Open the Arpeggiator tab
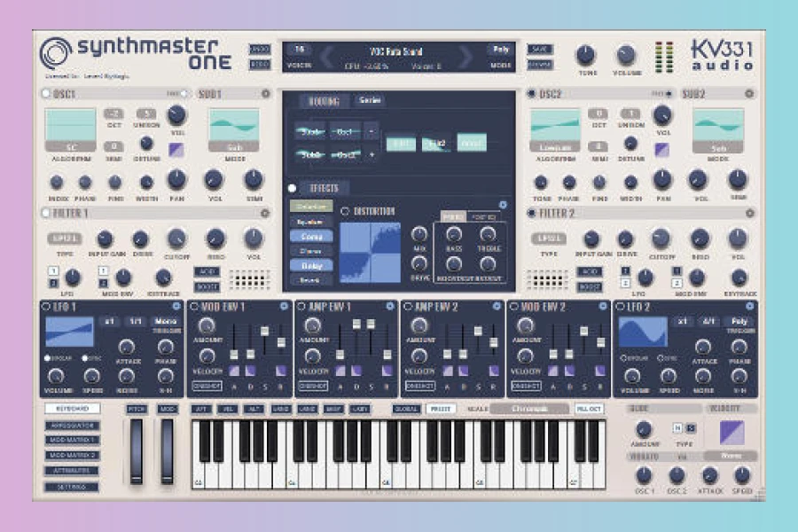 (72, 426)
